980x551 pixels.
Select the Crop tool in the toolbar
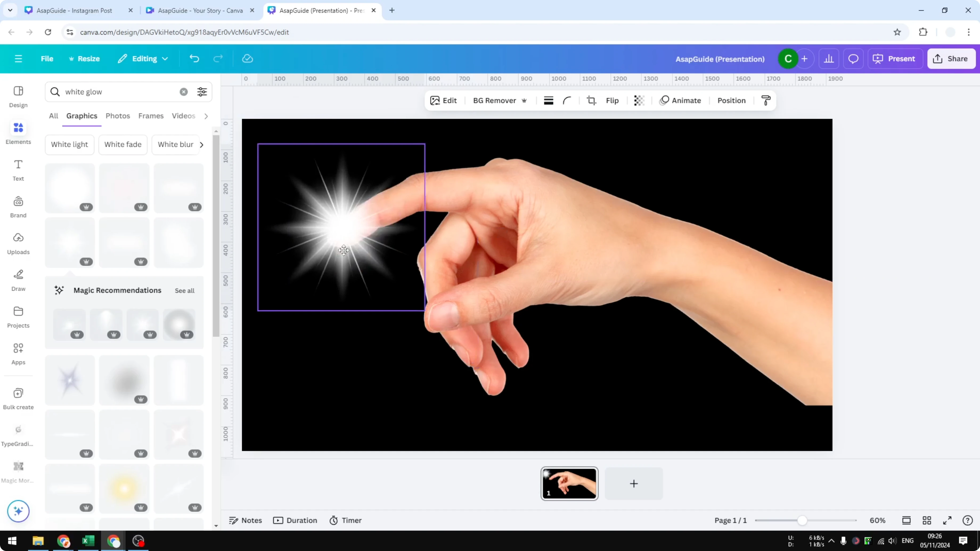[x=591, y=100]
